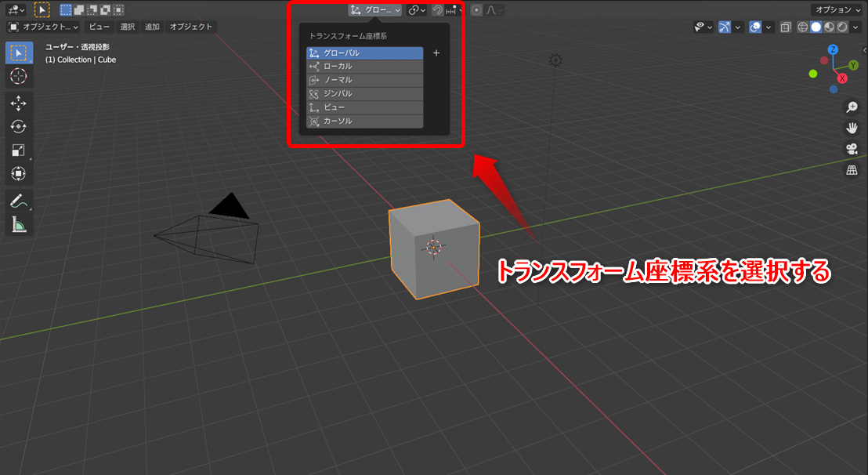Pick the Rotate tool
This screenshot has width=868, height=475.
(19, 127)
